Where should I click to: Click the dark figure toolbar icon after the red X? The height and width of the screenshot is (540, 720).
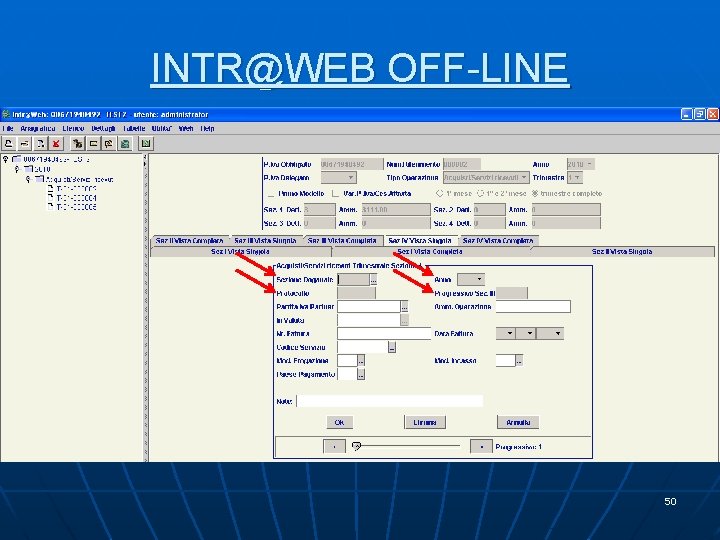[78, 144]
